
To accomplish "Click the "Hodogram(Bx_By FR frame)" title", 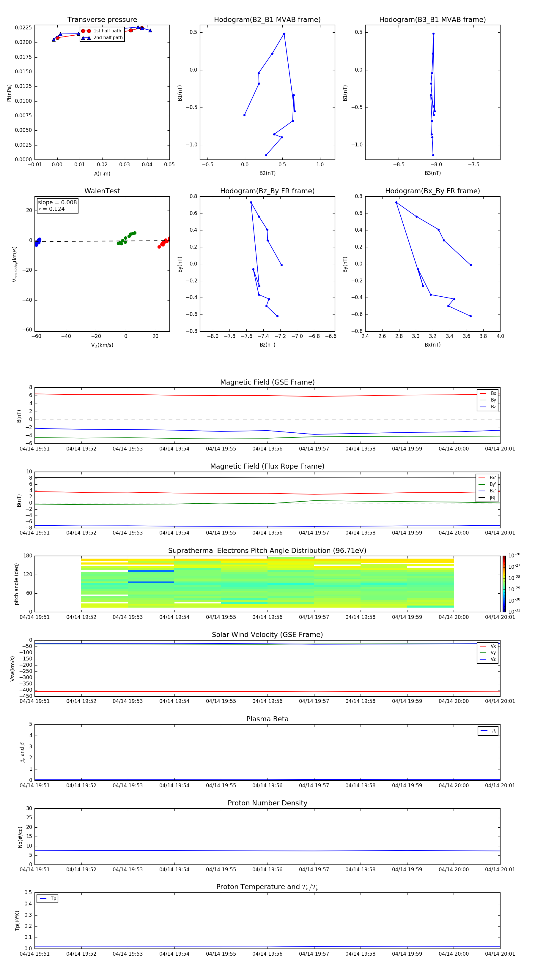I will (x=432, y=191).
